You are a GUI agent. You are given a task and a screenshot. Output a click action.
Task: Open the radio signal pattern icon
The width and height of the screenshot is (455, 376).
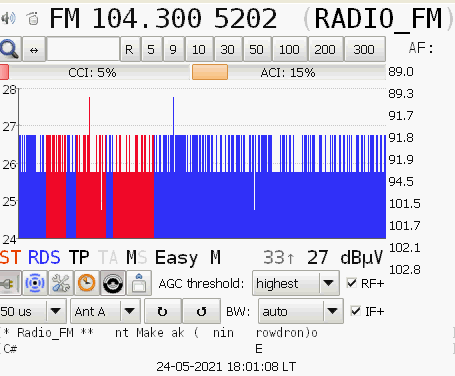click(x=35, y=283)
